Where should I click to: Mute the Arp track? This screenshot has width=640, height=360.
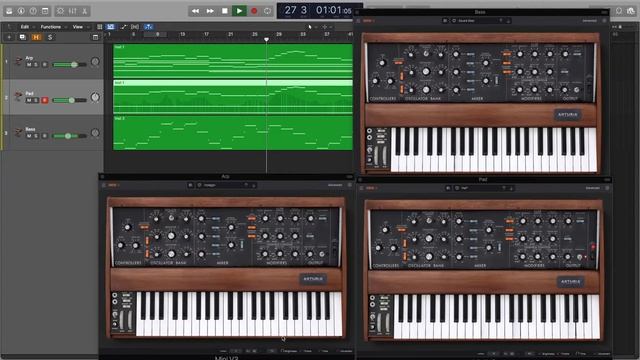[x=29, y=64]
